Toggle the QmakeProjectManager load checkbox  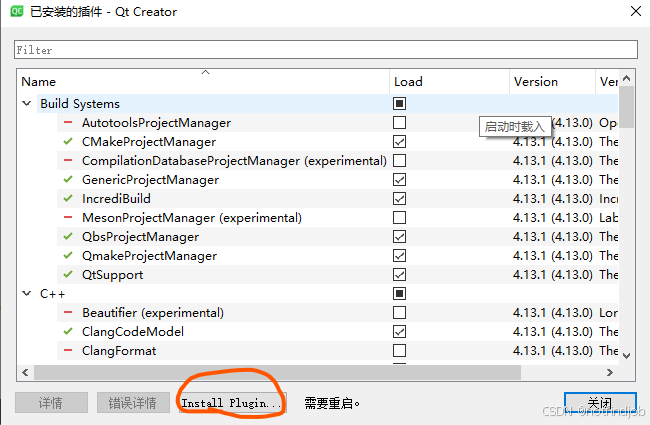click(399, 256)
